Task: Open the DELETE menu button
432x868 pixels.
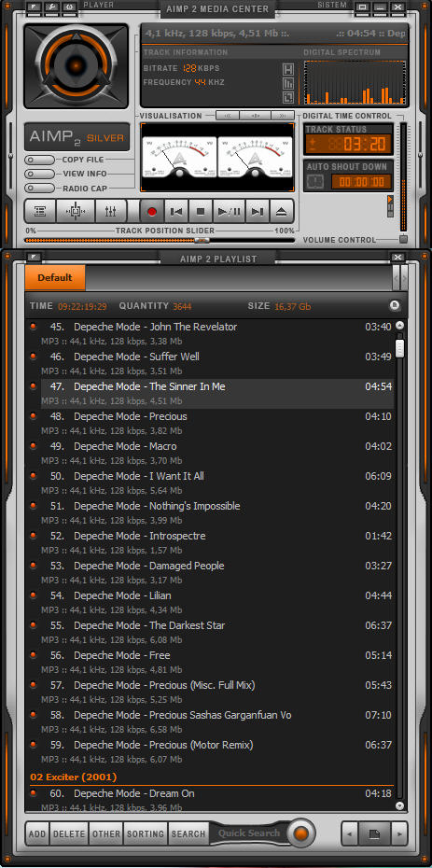Action: tap(70, 833)
